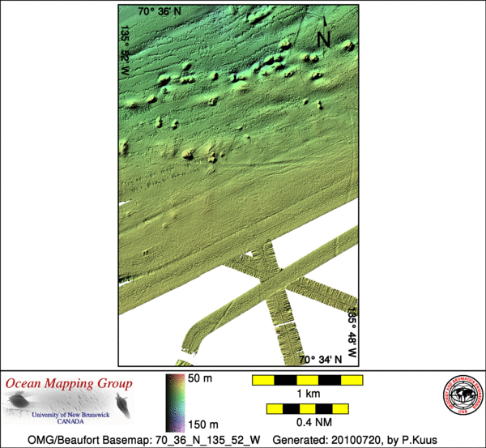
Task: Click the 50 m depth label
Action: coord(199,380)
